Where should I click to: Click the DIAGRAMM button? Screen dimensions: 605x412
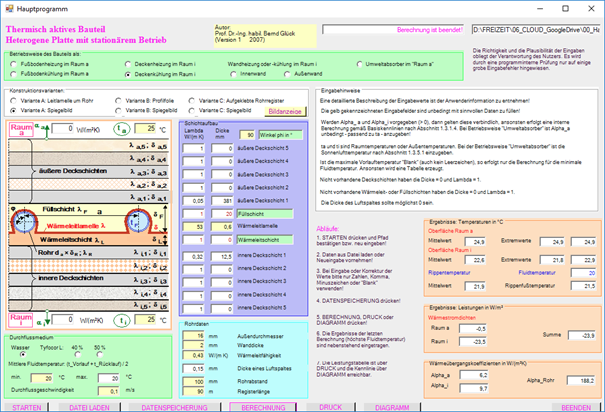click(392, 407)
